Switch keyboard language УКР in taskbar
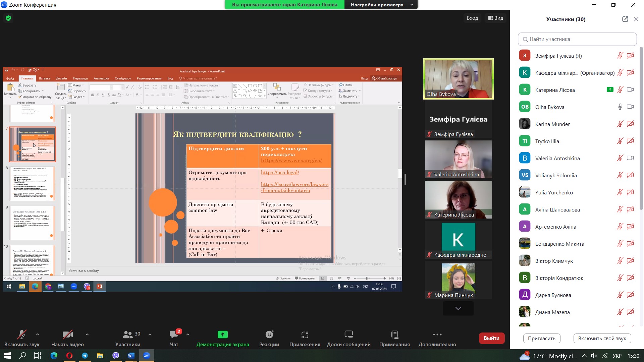 617,356
